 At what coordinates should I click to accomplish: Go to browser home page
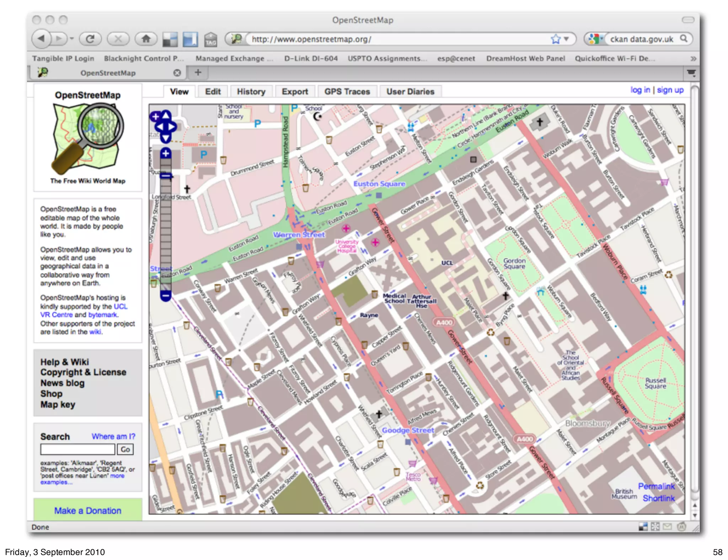tap(146, 39)
